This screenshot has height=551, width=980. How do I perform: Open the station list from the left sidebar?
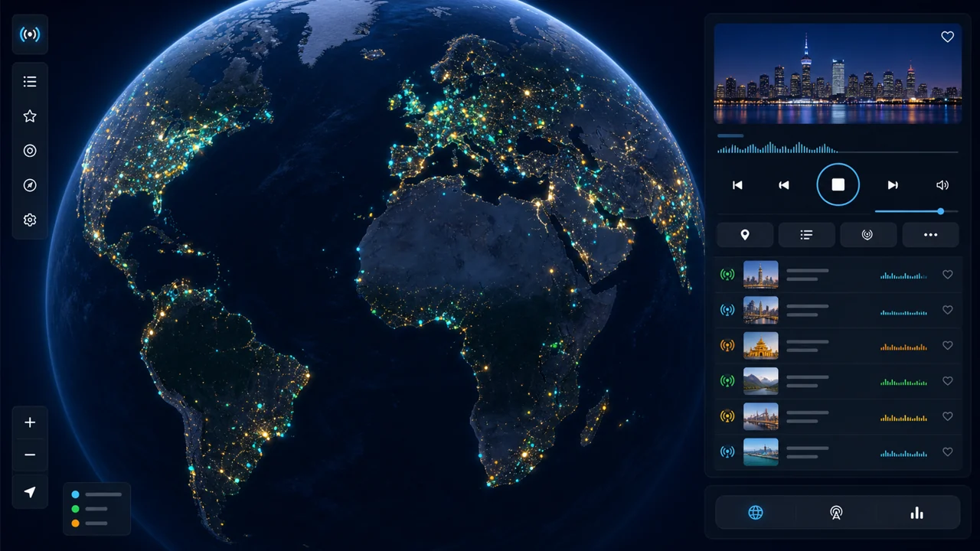(x=30, y=81)
